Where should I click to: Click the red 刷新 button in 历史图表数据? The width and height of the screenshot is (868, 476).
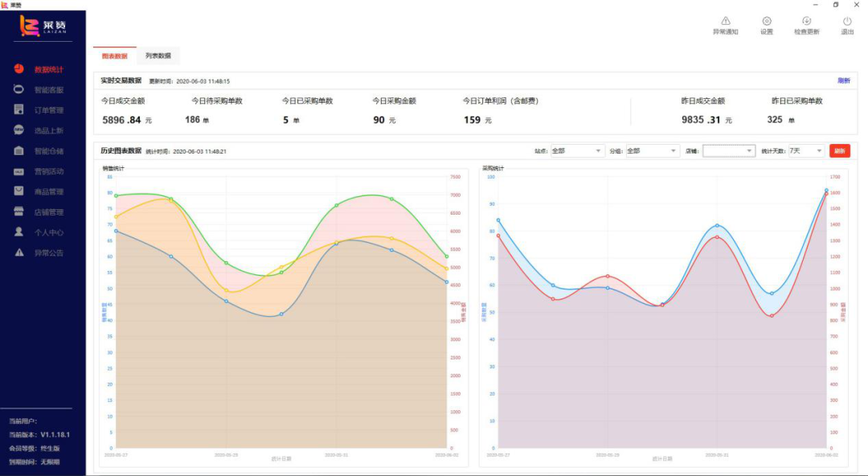[840, 150]
